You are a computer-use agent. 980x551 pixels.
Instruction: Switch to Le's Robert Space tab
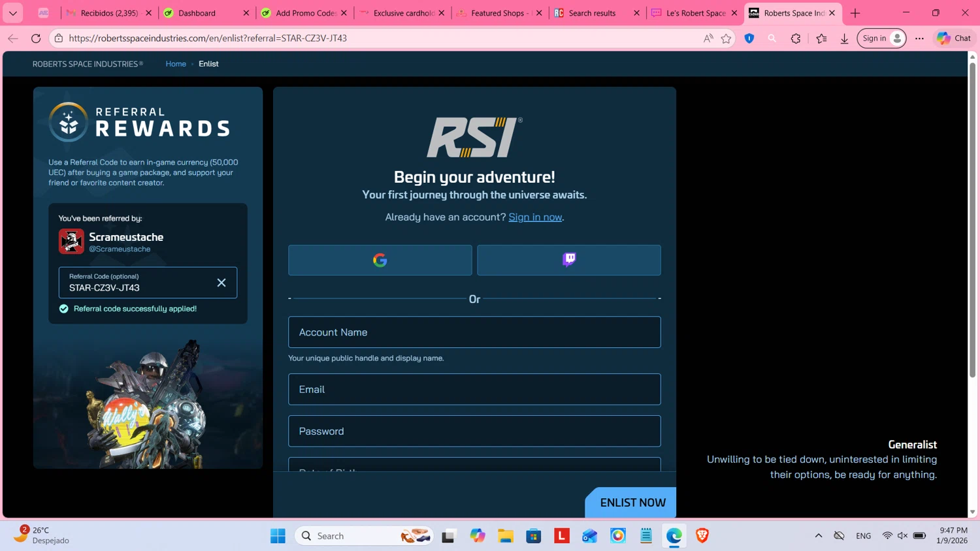click(694, 13)
